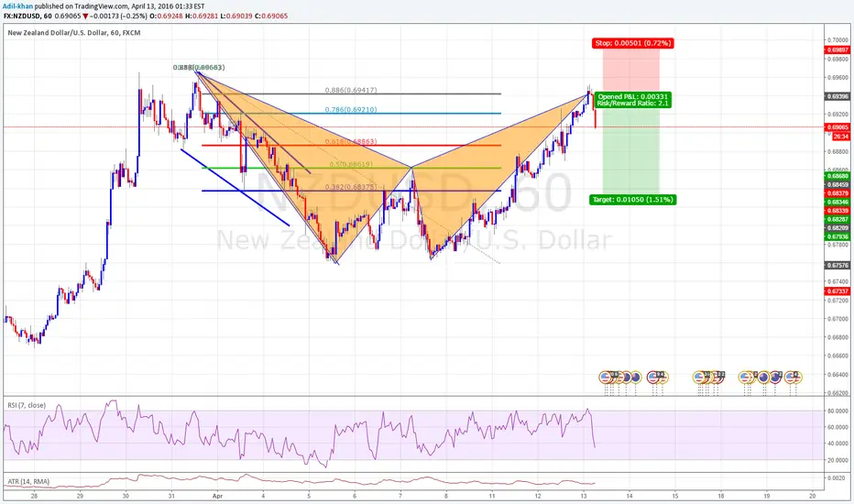The height and width of the screenshot is (504, 854).
Task: Click the 0.618 red Fibonacci level label
Action: pos(351,142)
